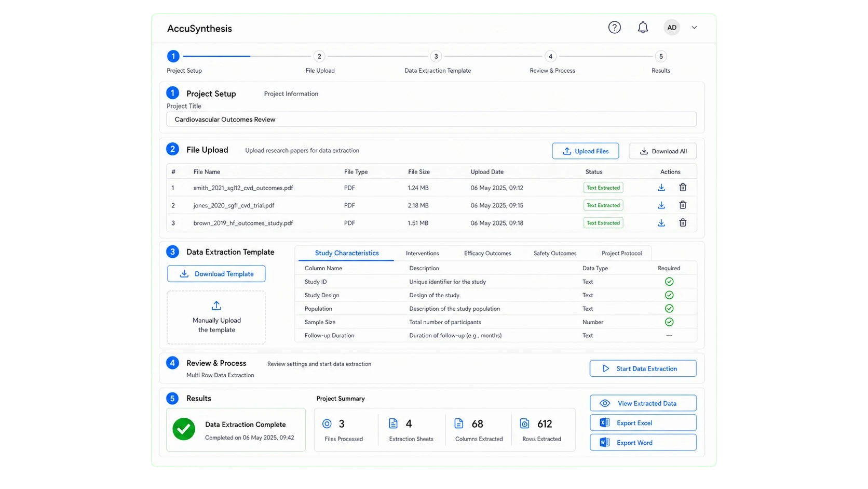Viewport: 868px width, 489px height.
Task: Open the Efficacy Outcomes tab
Action: (x=487, y=253)
